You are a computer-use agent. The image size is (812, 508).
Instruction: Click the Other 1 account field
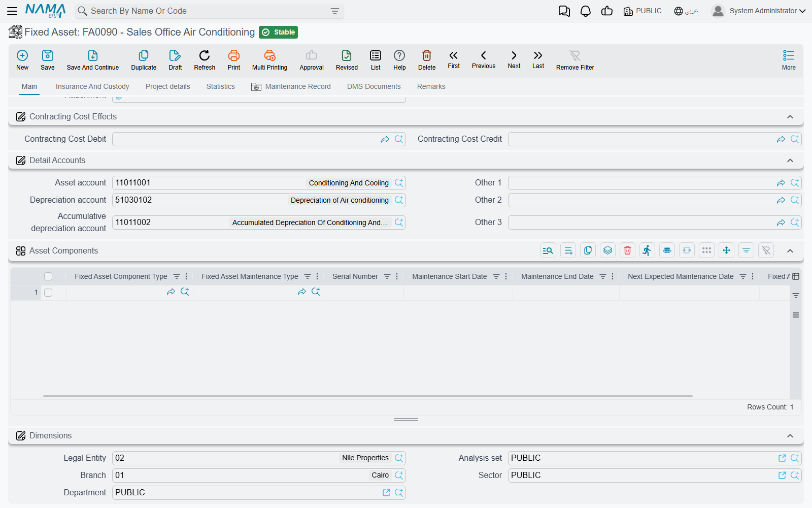tap(655, 183)
